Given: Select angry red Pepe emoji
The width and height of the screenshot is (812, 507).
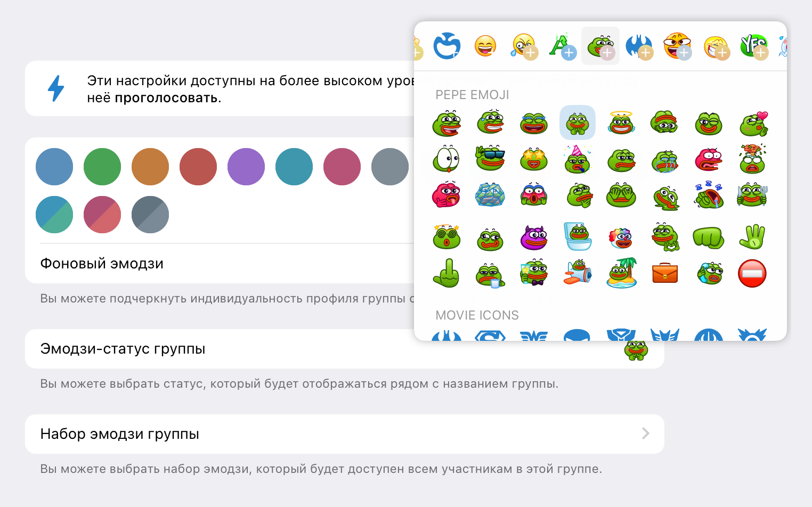Looking at the screenshot, I should [x=709, y=159].
